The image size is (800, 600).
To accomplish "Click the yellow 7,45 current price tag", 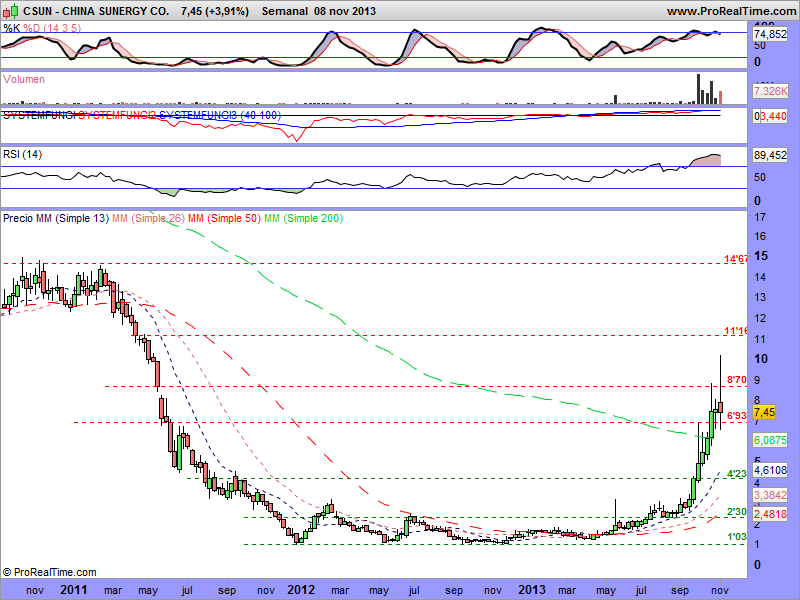I will [764, 412].
